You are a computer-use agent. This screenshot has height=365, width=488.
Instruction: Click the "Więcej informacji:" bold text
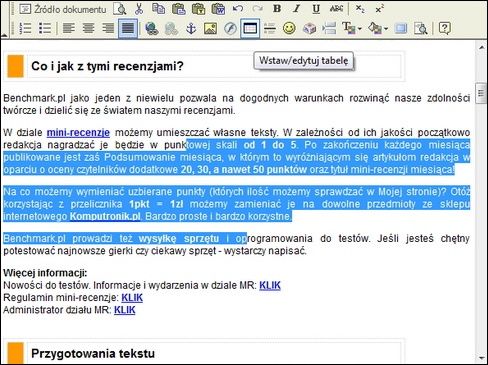45,273
